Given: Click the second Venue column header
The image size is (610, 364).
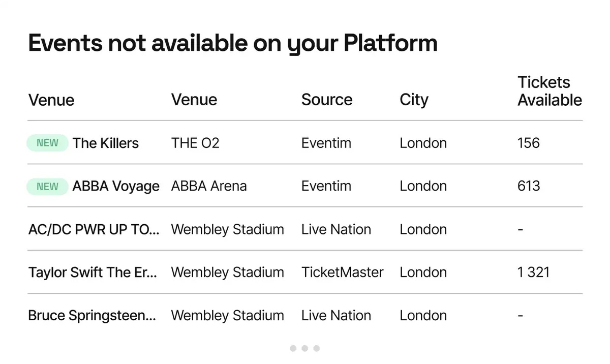Looking at the screenshot, I should (x=194, y=100).
